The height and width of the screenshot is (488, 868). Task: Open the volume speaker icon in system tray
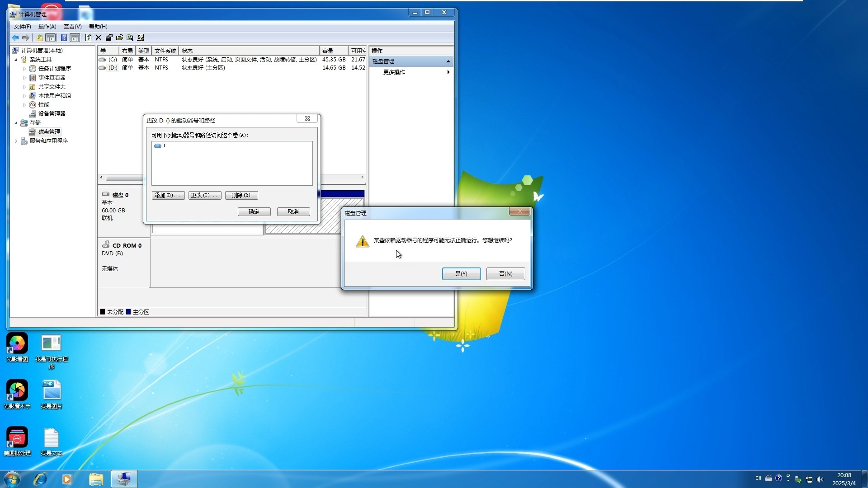coord(819,479)
